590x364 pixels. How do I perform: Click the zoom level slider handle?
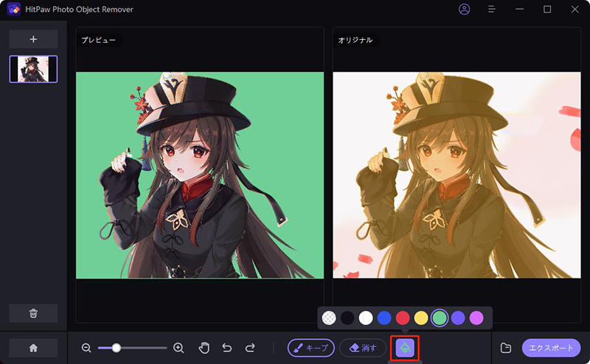pyautogui.click(x=116, y=348)
